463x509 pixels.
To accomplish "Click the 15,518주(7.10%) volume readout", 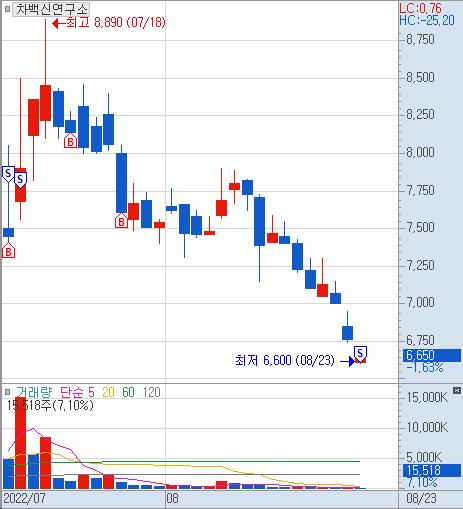I will [50, 405].
